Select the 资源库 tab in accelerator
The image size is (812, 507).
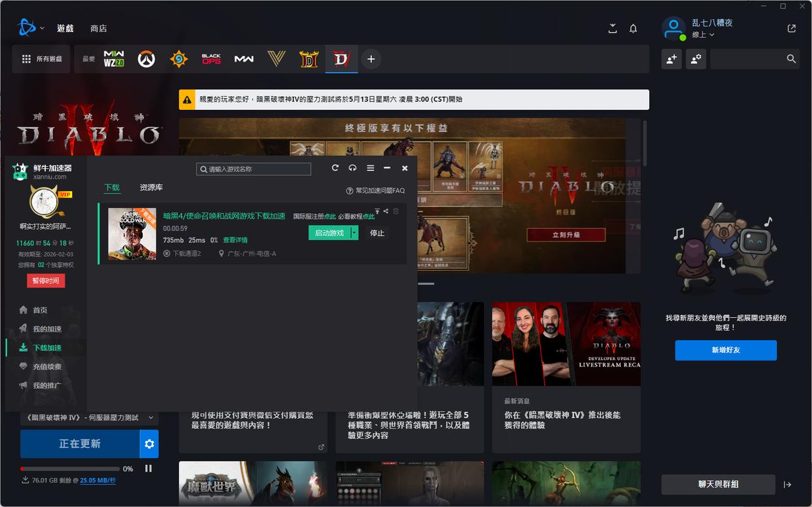coord(151,188)
